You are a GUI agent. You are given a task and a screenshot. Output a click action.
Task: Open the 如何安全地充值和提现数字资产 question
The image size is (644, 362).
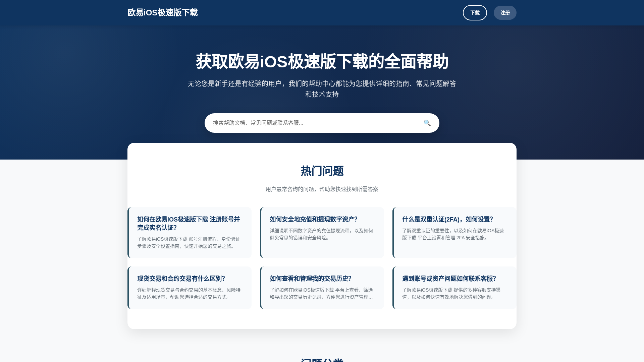[322, 233]
